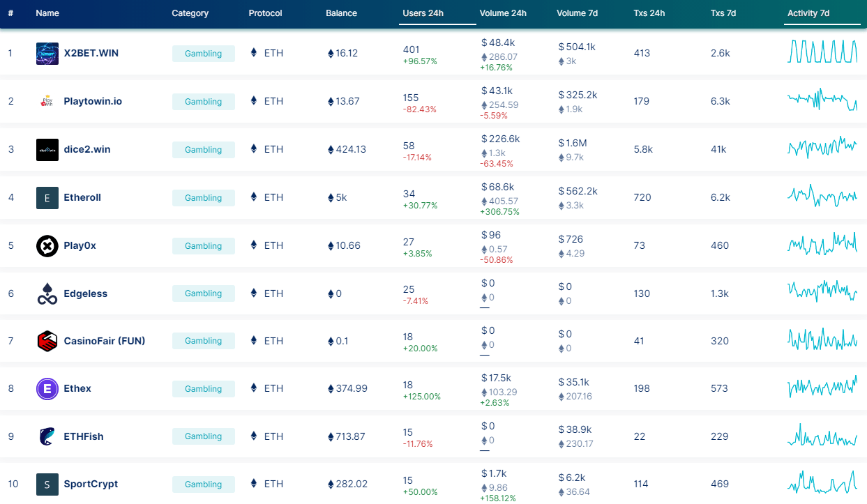This screenshot has width=867, height=504.
Task: Sort table by Volume 24h header
Action: 503,13
